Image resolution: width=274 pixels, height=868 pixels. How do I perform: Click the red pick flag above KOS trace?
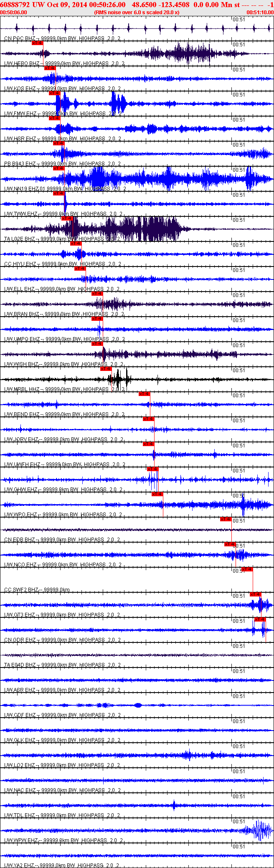pos(50,68)
